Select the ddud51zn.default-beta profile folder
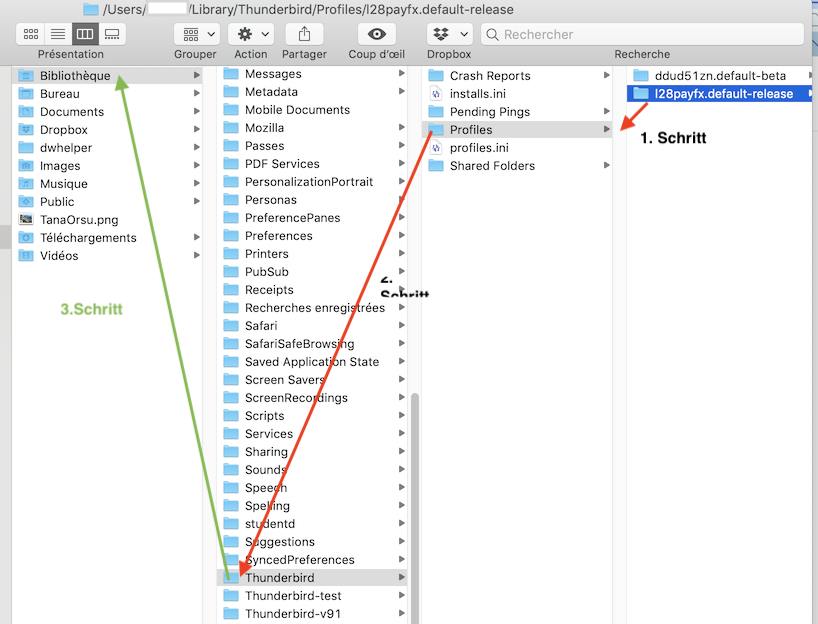This screenshot has height=624, width=818. coord(719,76)
